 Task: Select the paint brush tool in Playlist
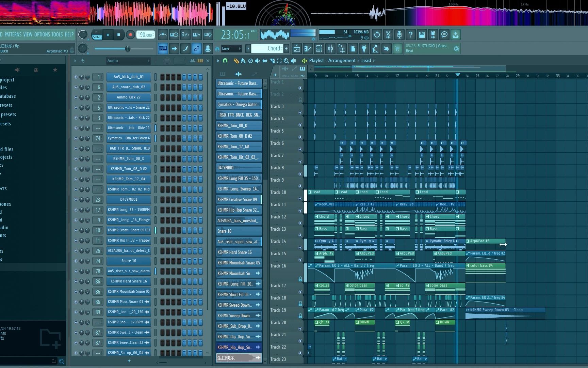243,61
